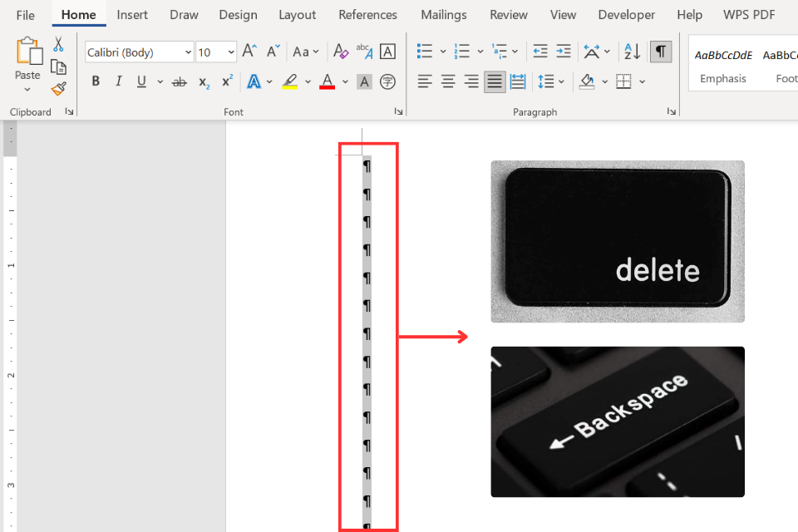The image size is (798, 532).
Task: Clear all formatting eraser icon
Action: [x=341, y=52]
